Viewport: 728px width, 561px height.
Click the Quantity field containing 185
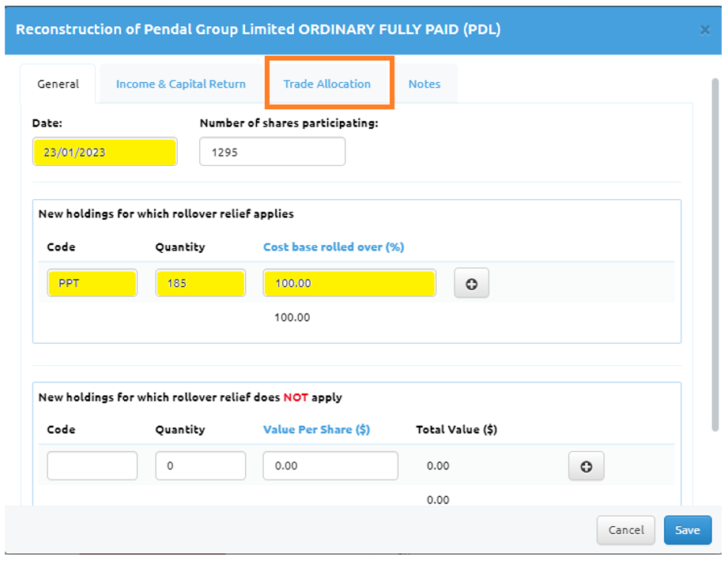click(200, 283)
